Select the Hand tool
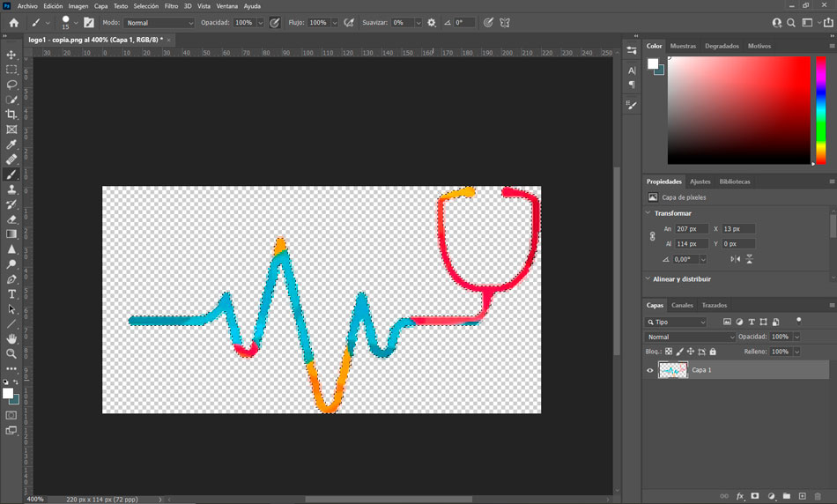Viewport: 837px width, 504px height. click(11, 339)
